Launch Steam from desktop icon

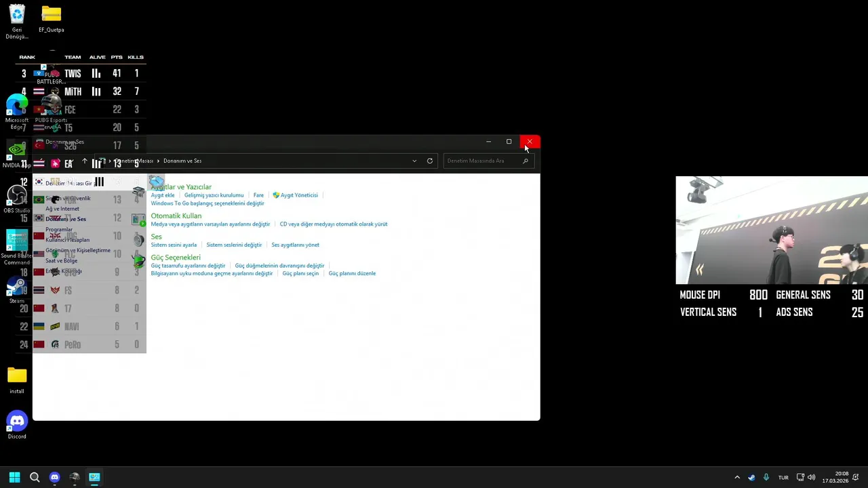point(17,290)
